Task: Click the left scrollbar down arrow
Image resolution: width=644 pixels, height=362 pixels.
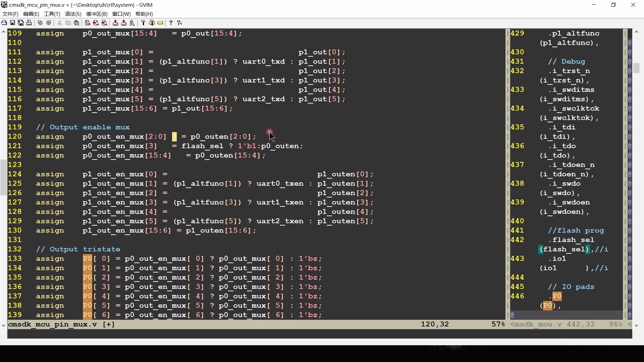Action: tap(3, 325)
